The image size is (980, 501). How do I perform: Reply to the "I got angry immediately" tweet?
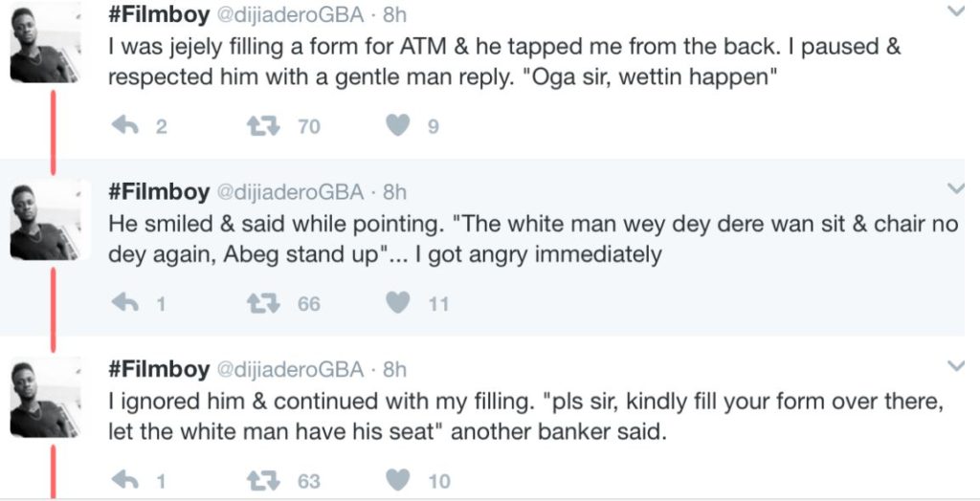(125, 303)
